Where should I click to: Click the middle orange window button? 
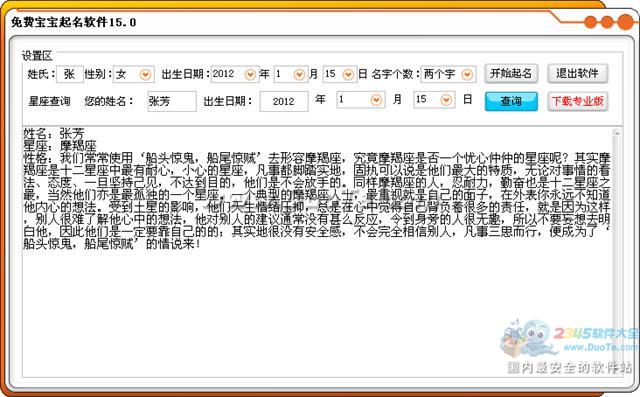(607, 22)
